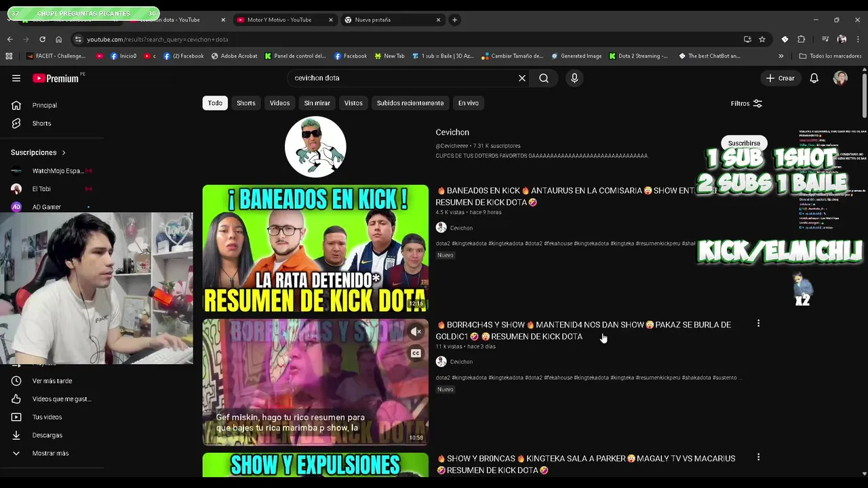Image resolution: width=868 pixels, height=488 pixels.
Task: Go back with the browser arrow
Action: pyautogui.click(x=9, y=39)
